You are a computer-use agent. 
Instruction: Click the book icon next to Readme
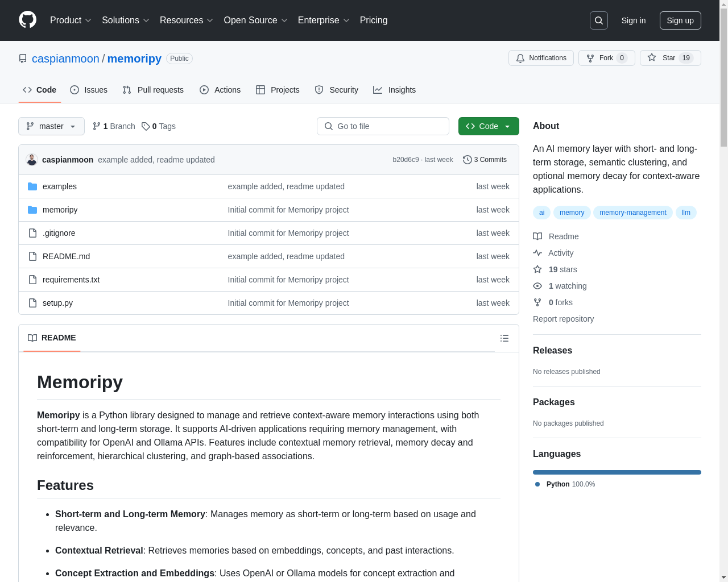537,236
